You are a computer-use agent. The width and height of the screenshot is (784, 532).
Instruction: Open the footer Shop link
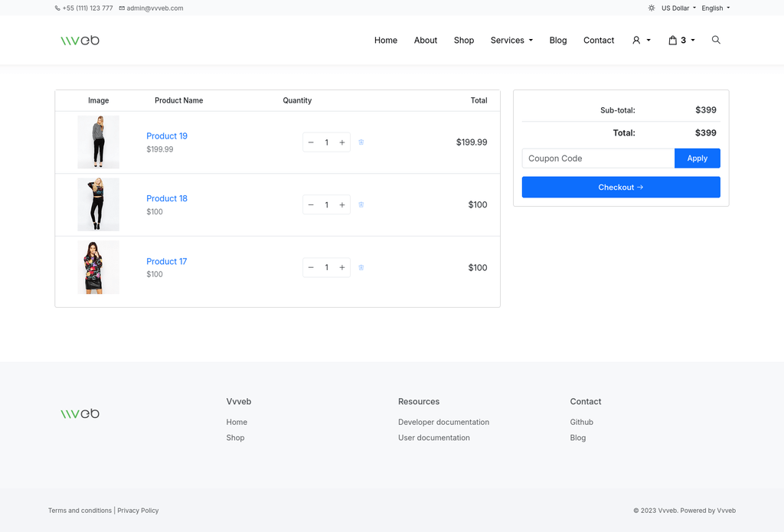click(235, 438)
